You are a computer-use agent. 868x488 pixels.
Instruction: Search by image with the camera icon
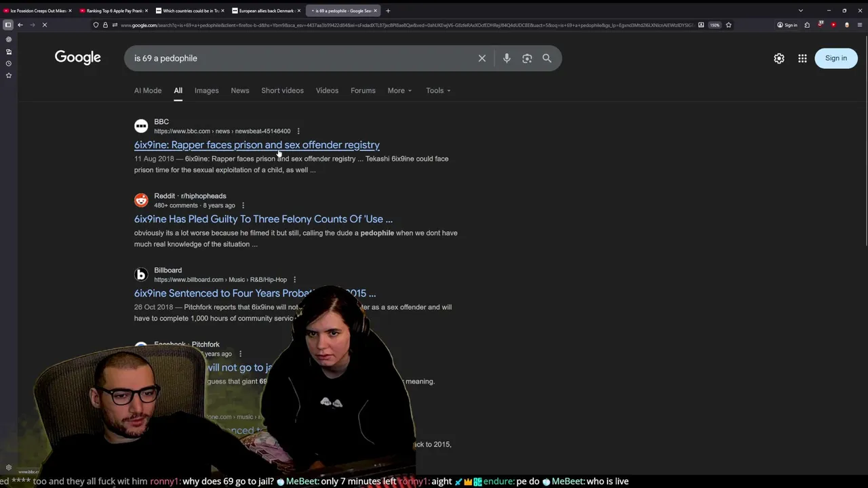click(527, 58)
